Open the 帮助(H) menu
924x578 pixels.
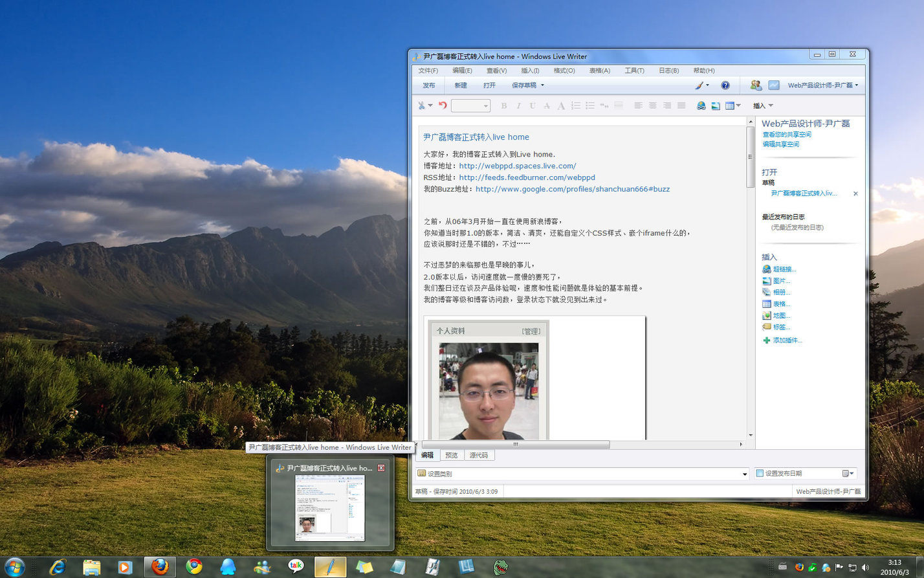(703, 71)
